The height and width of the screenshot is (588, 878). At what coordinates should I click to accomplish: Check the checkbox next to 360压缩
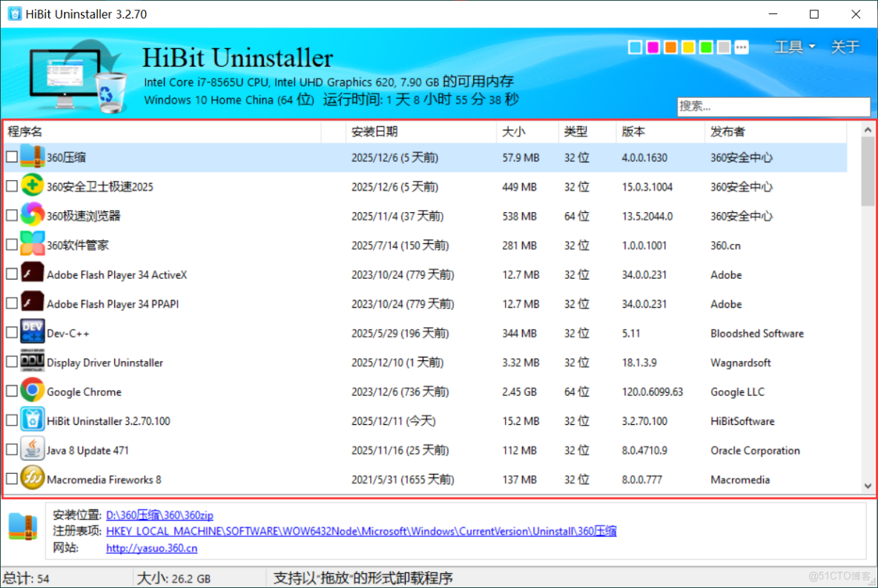pos(12,157)
